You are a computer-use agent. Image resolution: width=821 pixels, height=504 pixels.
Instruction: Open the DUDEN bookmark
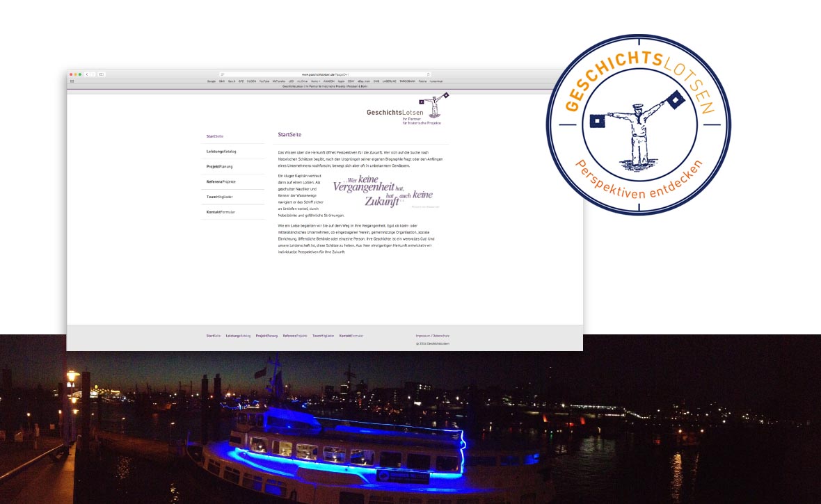point(251,81)
